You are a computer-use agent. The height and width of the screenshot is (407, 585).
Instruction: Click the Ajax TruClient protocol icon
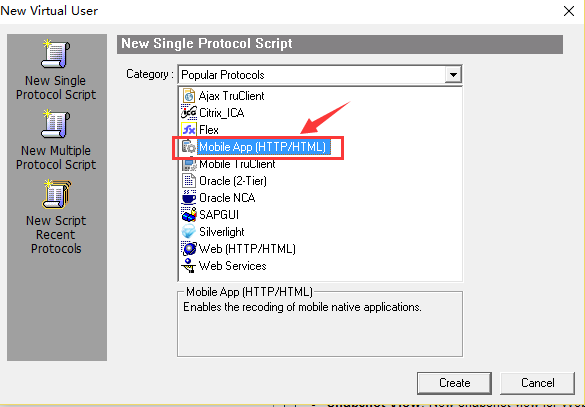point(189,96)
